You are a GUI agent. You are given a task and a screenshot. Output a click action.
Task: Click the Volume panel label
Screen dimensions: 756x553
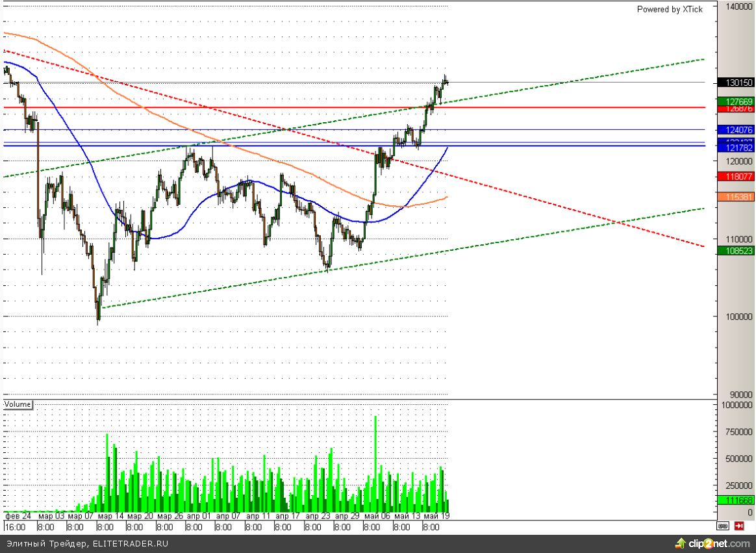click(x=18, y=404)
